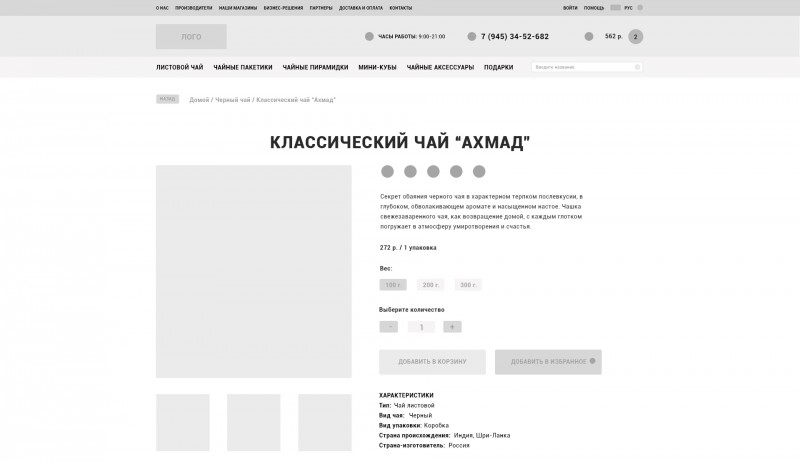Click the search icon in the search field
800x462 pixels.
[637, 67]
